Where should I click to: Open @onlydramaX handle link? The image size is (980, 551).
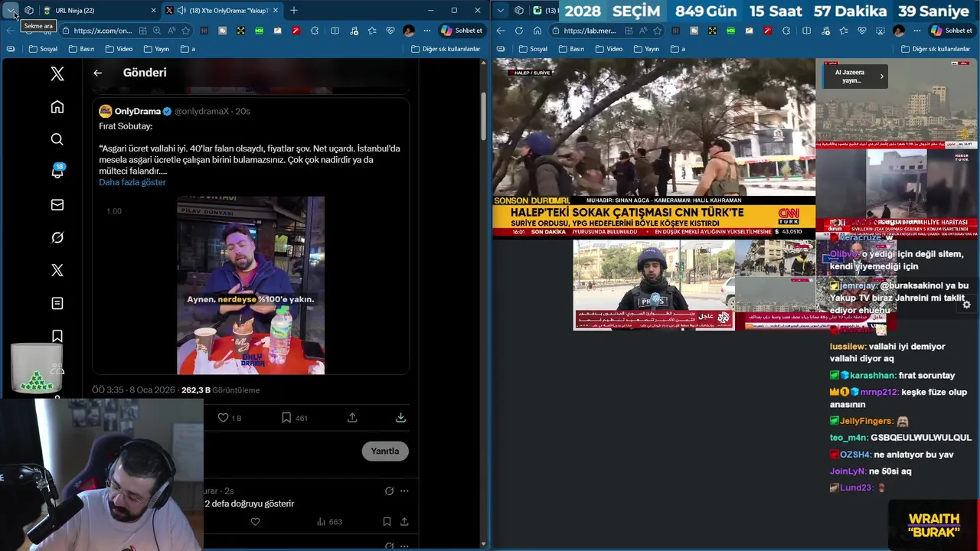pos(202,111)
